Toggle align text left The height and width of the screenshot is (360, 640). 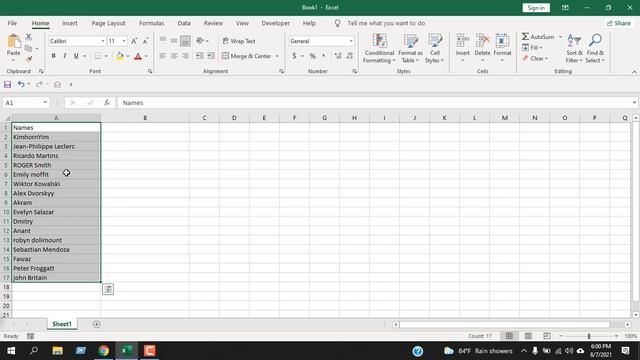tap(163, 56)
